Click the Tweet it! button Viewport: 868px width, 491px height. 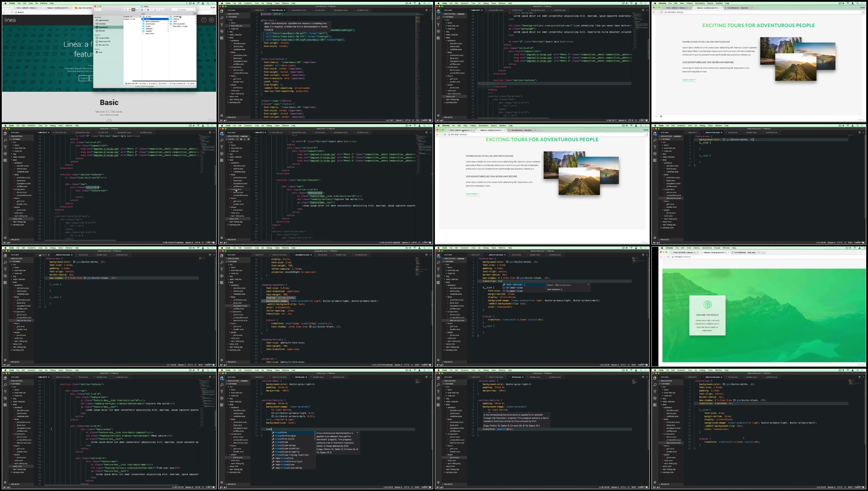(84, 78)
